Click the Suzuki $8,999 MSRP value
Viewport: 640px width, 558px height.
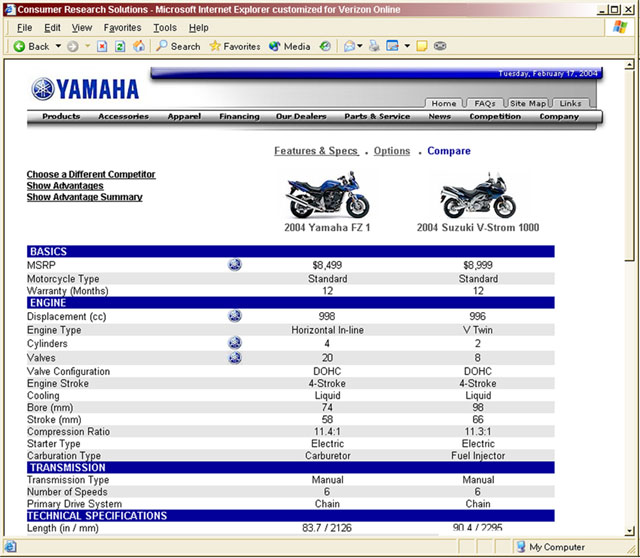478,265
